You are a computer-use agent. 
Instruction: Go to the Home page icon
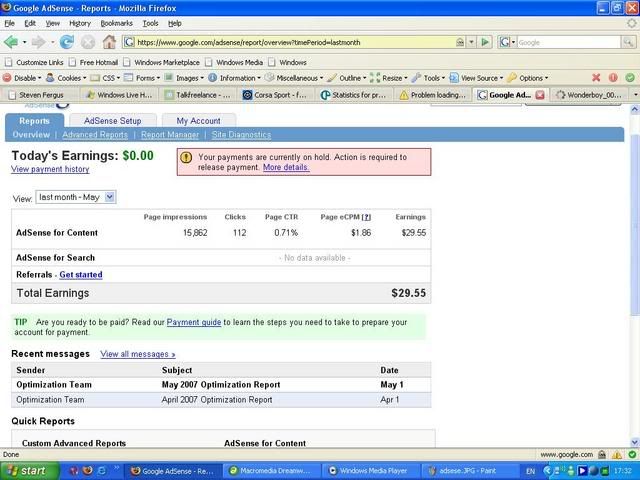(x=109, y=42)
